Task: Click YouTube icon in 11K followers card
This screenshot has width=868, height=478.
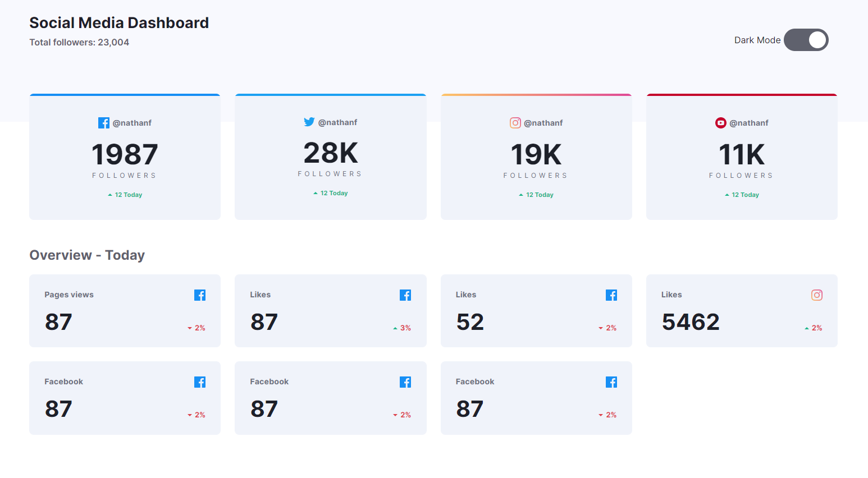Action: click(x=720, y=123)
